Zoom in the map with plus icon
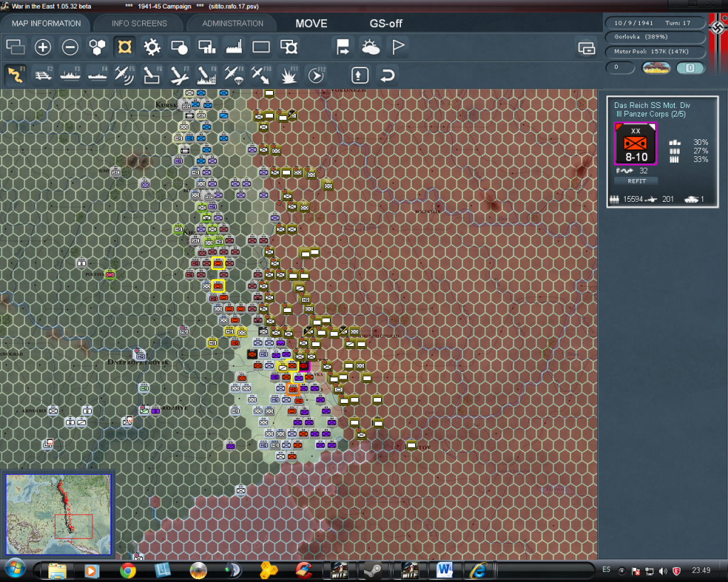The height and width of the screenshot is (582, 728). tap(43, 47)
